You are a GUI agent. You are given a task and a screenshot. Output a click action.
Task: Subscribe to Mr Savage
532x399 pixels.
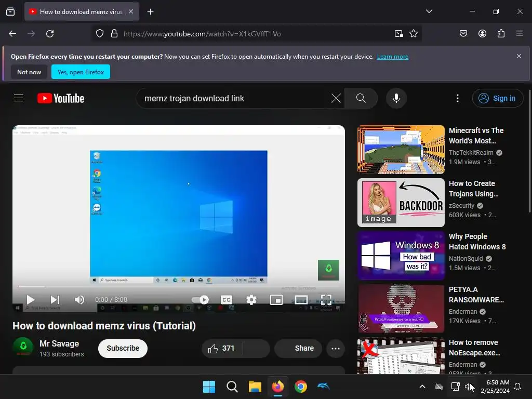[123, 349]
